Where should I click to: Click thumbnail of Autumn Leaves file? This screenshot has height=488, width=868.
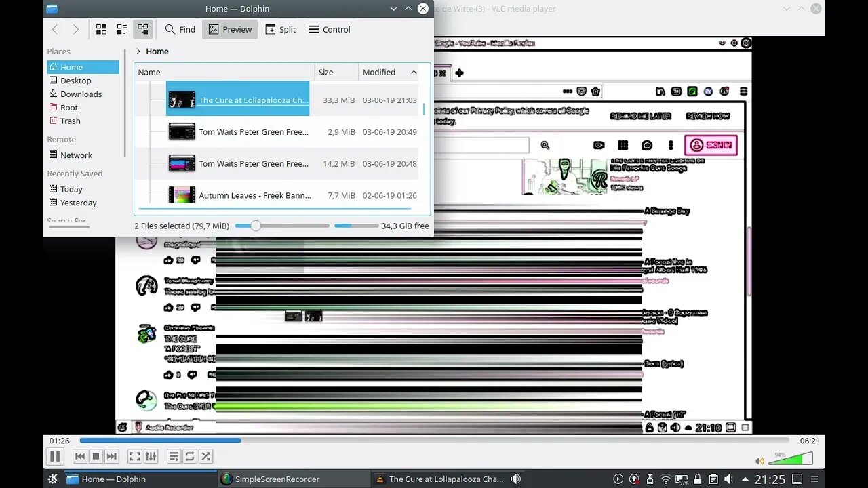pos(182,195)
